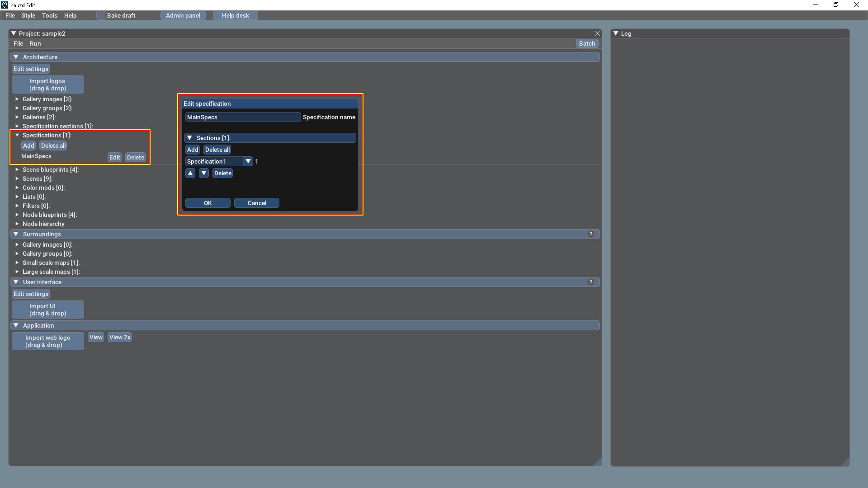This screenshot has width=868, height=488.
Task: Open the Specification1 section dropdown
Action: (248, 161)
